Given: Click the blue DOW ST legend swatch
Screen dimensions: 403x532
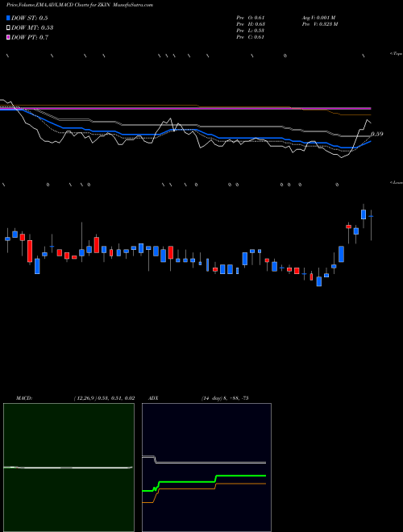Looking at the screenshot, I should click(x=8, y=18).
